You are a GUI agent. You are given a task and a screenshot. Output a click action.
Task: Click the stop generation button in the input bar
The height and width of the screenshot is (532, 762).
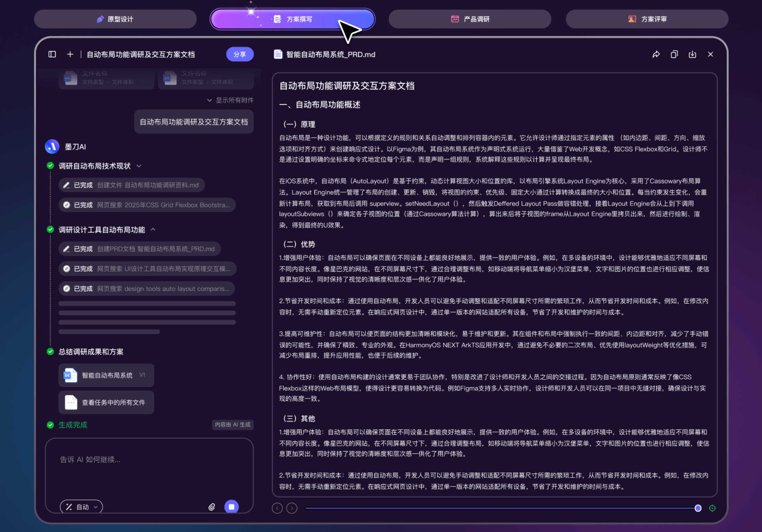232,507
